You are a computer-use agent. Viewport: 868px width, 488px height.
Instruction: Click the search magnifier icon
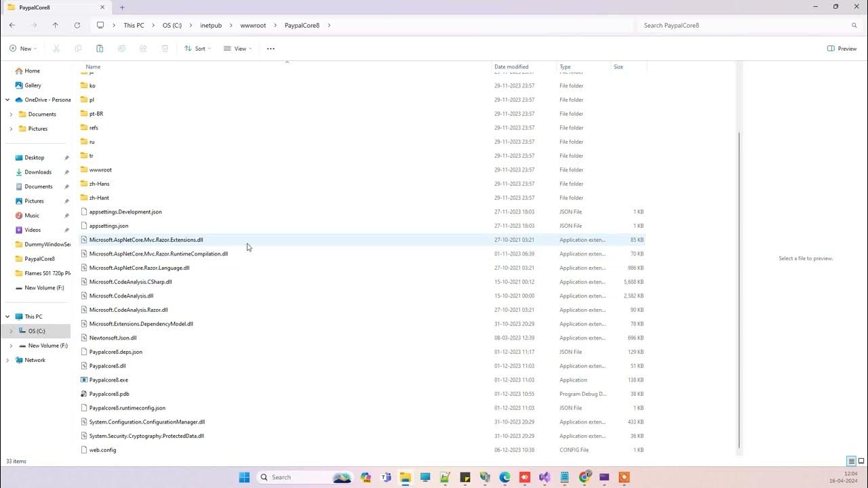(854, 25)
